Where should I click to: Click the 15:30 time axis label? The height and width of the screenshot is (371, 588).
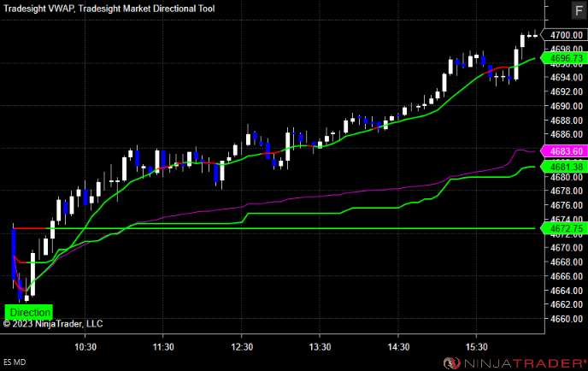(477, 347)
